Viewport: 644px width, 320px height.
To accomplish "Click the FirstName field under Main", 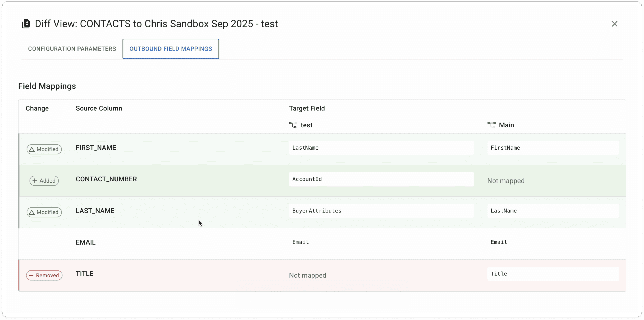I will pos(553,148).
